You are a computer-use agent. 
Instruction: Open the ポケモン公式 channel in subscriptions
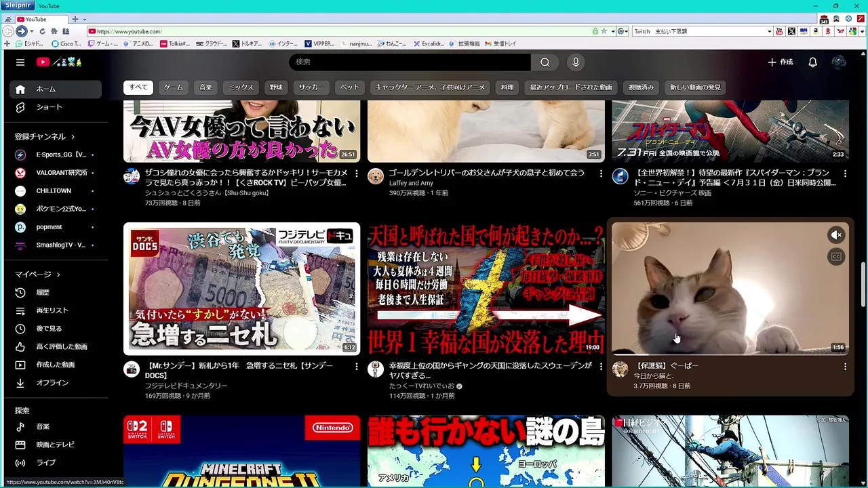pyautogui.click(x=55, y=209)
